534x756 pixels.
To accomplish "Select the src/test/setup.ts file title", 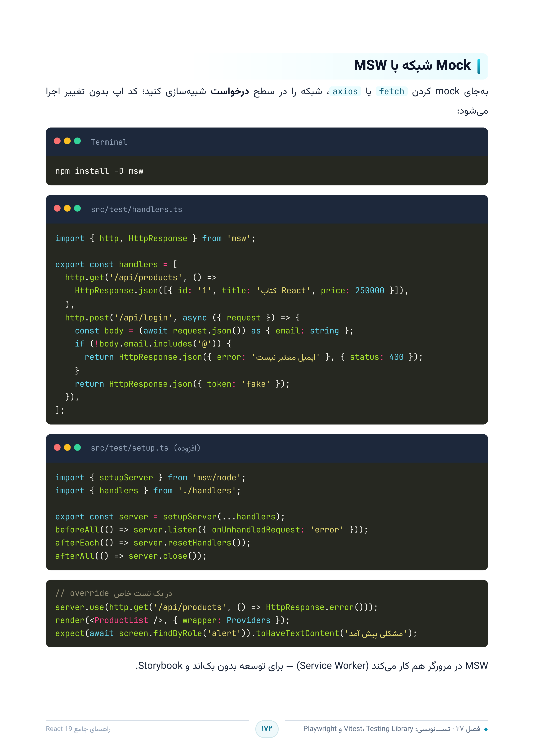I will pos(145,448).
